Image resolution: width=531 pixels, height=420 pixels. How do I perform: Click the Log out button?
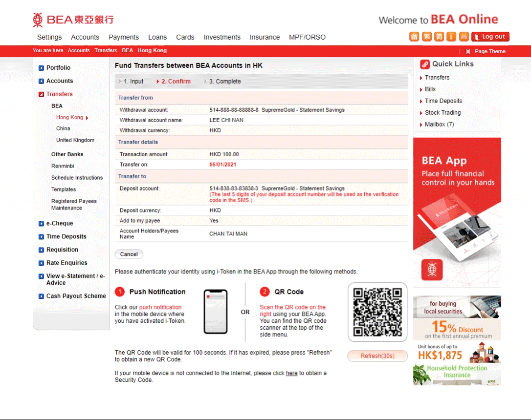[x=490, y=37]
